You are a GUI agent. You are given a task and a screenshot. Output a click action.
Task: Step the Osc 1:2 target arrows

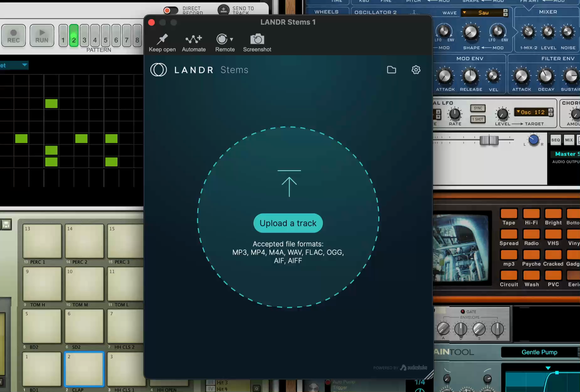tap(551, 112)
